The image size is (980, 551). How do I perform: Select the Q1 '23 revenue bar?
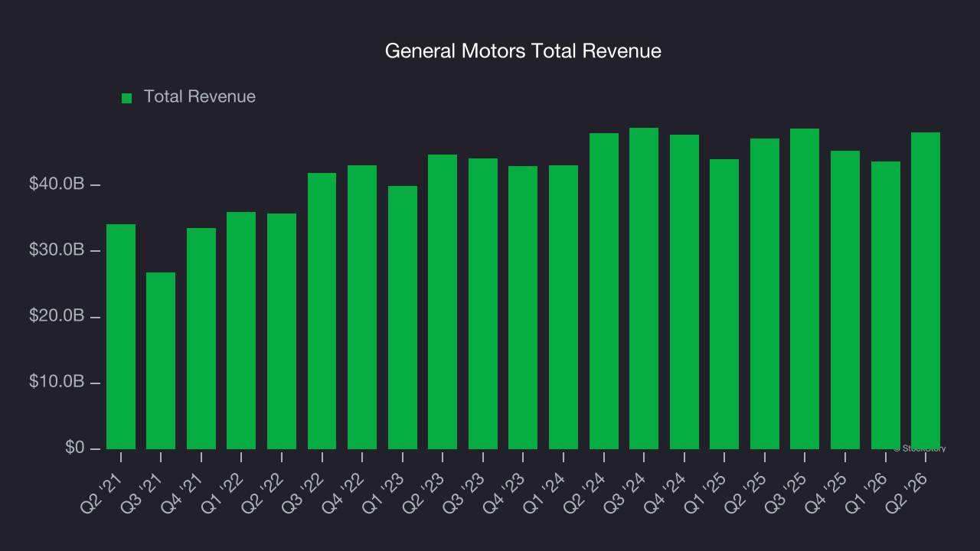[403, 318]
